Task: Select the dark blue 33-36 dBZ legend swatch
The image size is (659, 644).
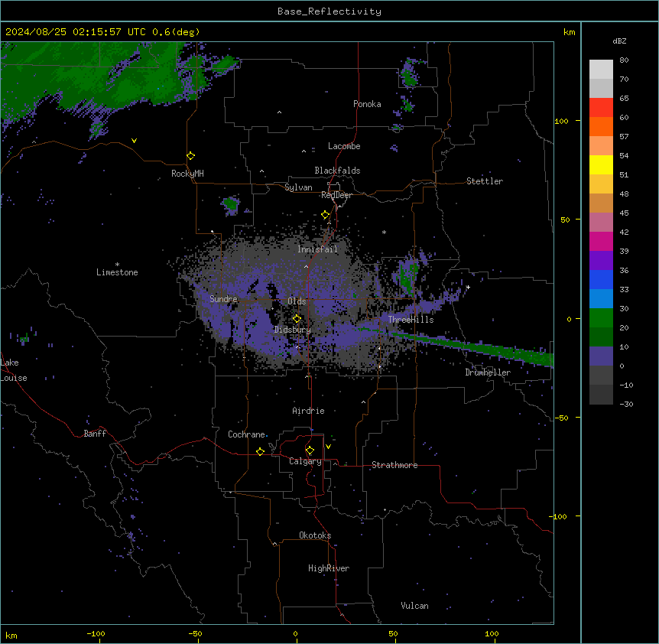Action: 601,279
